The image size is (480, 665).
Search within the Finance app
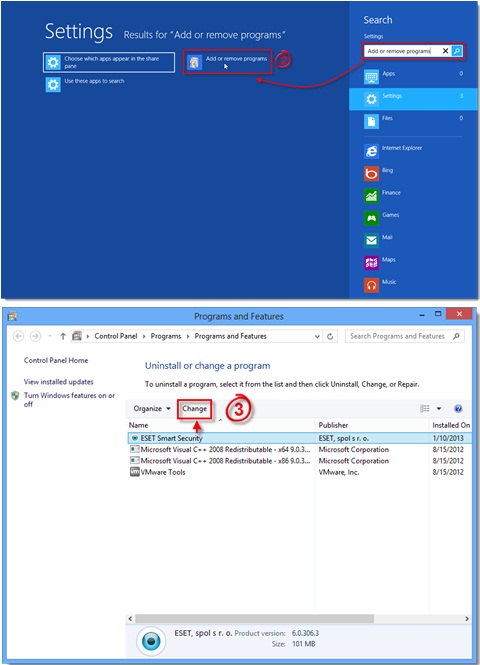(x=382, y=196)
